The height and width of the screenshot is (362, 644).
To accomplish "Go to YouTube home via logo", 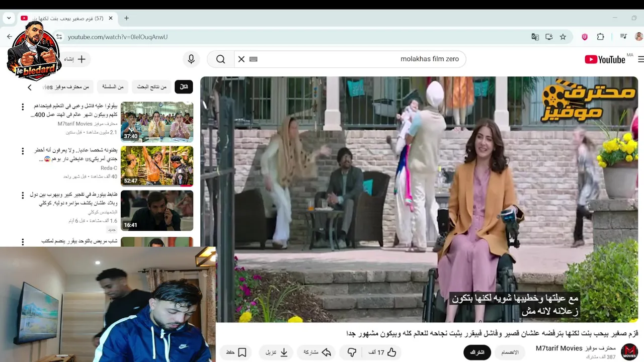I will pyautogui.click(x=605, y=59).
